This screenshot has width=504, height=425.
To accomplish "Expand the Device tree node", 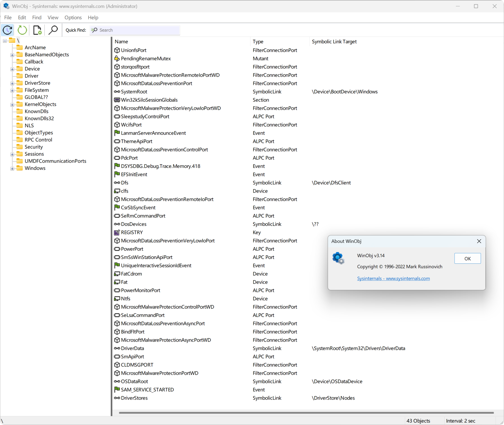I will 12,69.
